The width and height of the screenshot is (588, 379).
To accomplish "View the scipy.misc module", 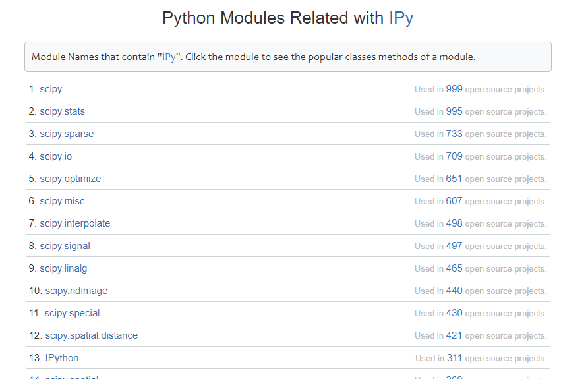I will tap(62, 201).
